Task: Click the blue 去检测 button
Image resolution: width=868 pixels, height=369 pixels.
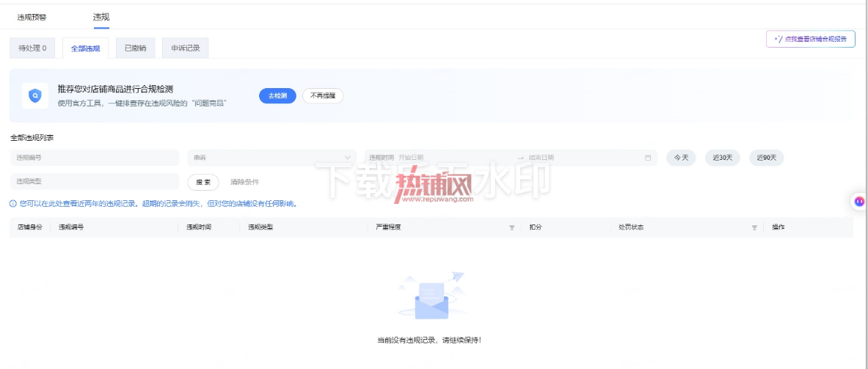Action: point(277,95)
